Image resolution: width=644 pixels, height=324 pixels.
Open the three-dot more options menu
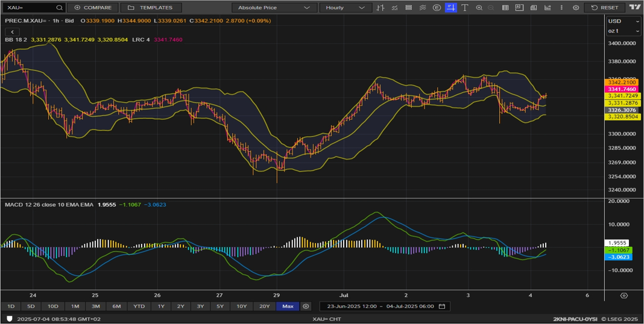tap(562, 7)
